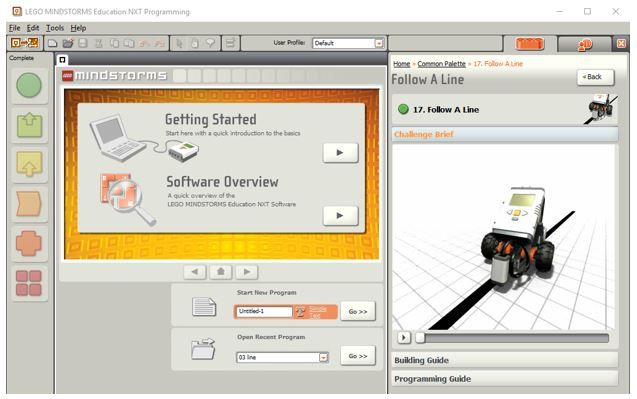Click the Follow A Line robot animation view
This screenshot has height=399, width=637.
tap(504, 237)
